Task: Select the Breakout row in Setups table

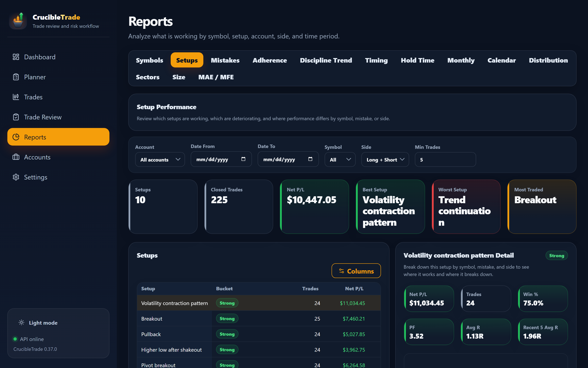Action: point(259,319)
